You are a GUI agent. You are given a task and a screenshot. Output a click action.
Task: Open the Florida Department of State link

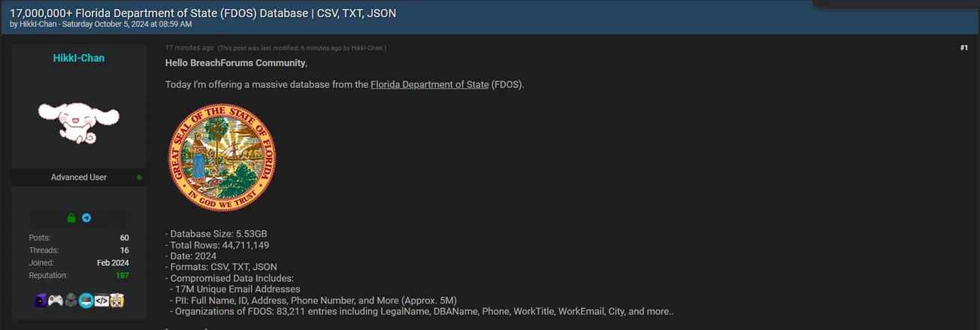pos(429,84)
